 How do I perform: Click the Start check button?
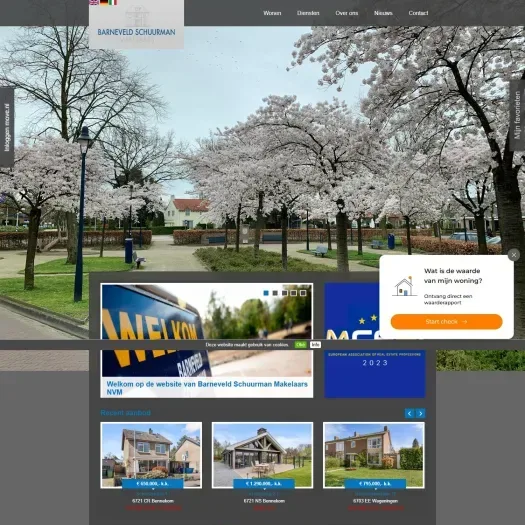pyautogui.click(x=446, y=321)
